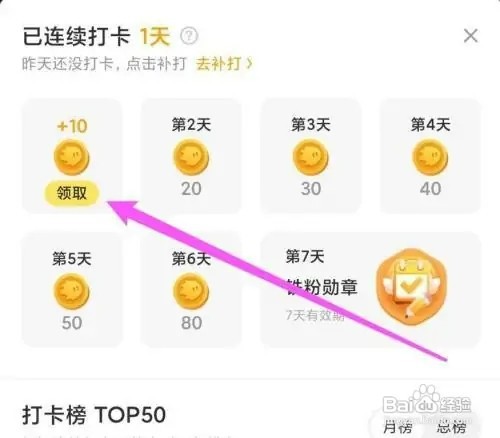Tap the 第3天 gold coin icon
500x438 pixels.
pyautogui.click(x=311, y=157)
